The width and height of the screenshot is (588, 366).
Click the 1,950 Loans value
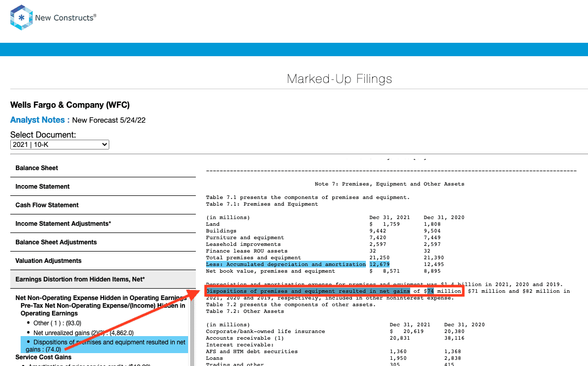(x=398, y=358)
